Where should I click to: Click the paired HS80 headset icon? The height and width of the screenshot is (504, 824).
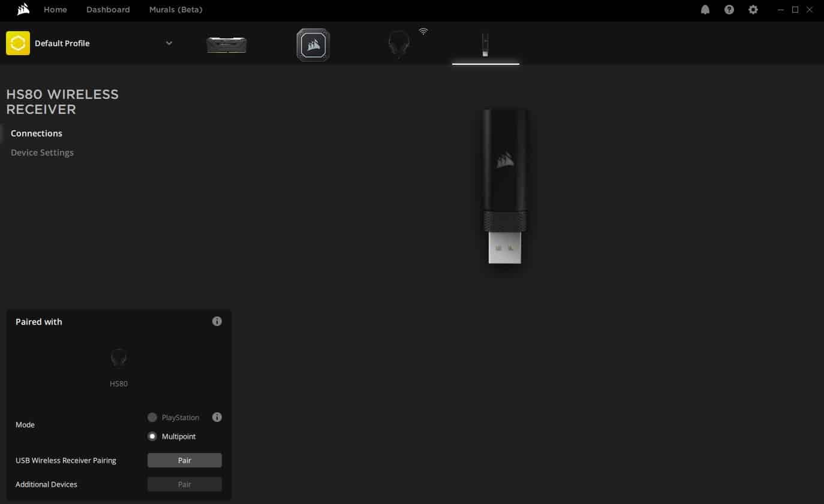click(x=119, y=358)
